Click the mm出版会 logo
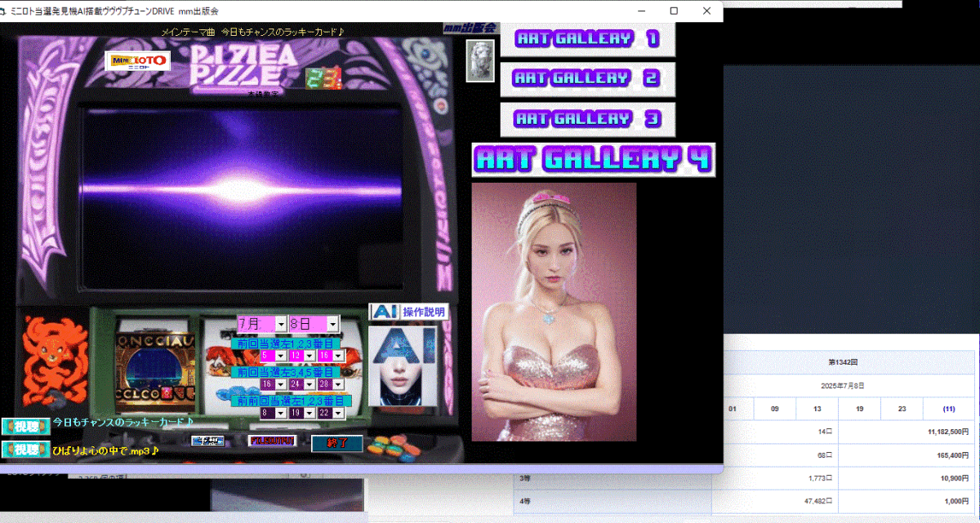Viewport: 980px width, 523px height. click(470, 27)
